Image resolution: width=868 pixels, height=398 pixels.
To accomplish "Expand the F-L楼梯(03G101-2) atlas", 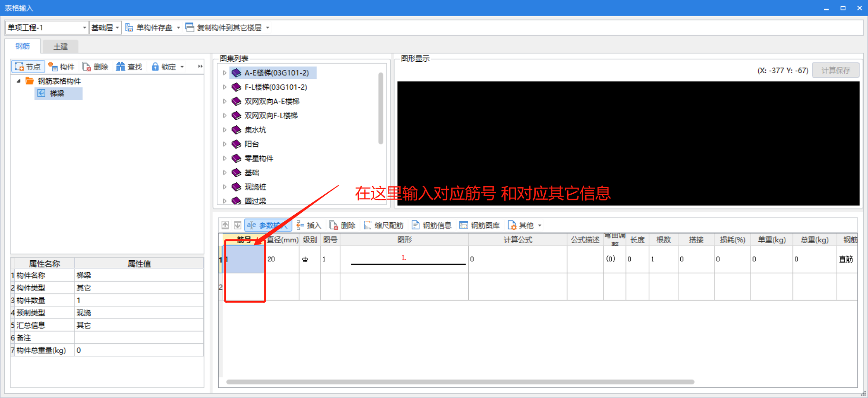I will click(x=225, y=87).
